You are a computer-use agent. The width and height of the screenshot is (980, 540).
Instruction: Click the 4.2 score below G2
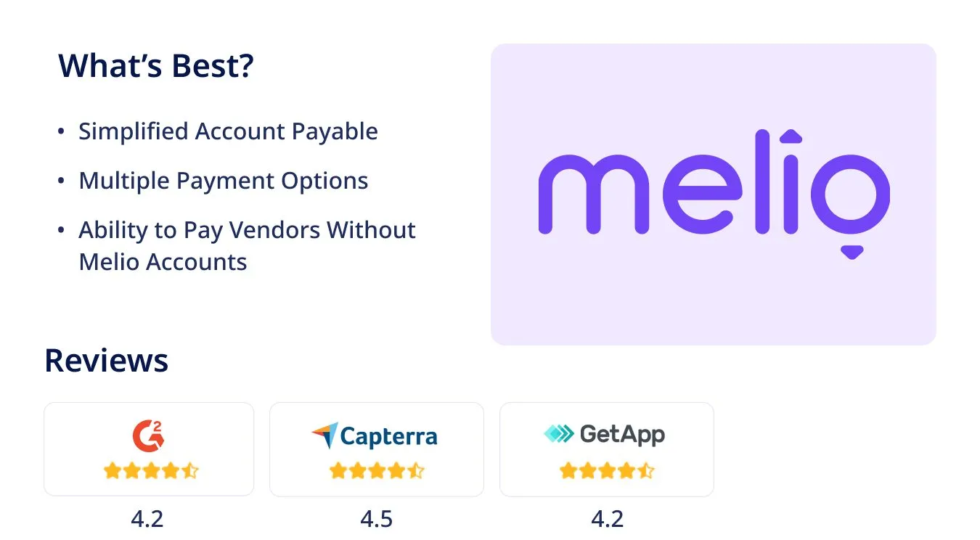click(x=147, y=519)
